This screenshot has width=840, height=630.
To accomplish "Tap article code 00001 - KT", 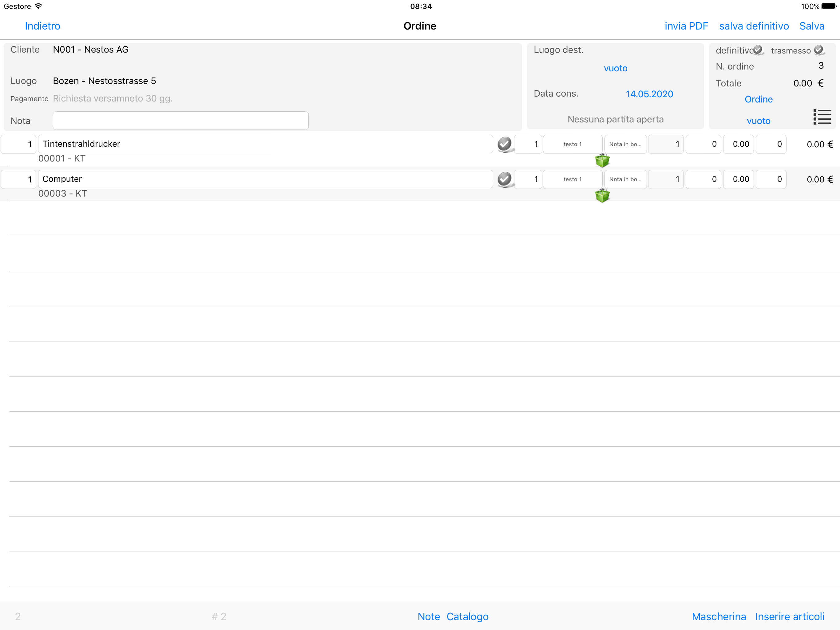I will click(62, 158).
